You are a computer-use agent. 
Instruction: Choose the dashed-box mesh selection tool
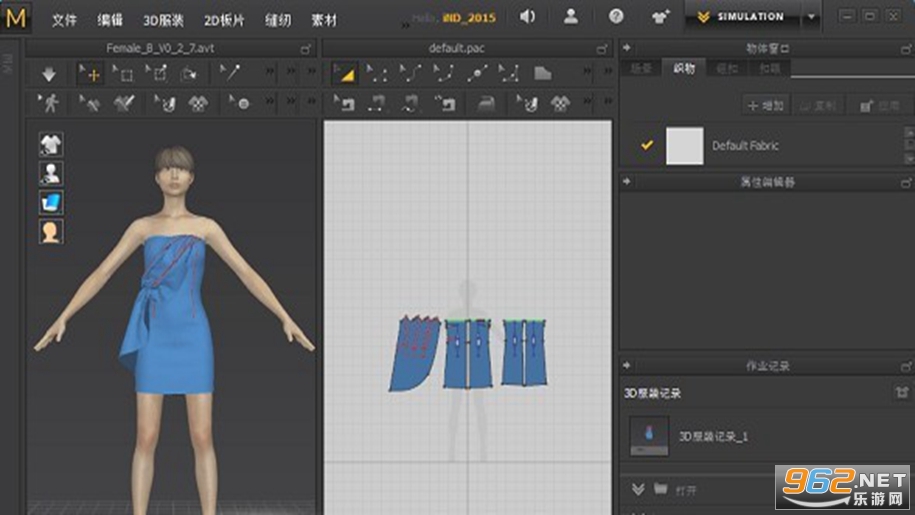123,73
